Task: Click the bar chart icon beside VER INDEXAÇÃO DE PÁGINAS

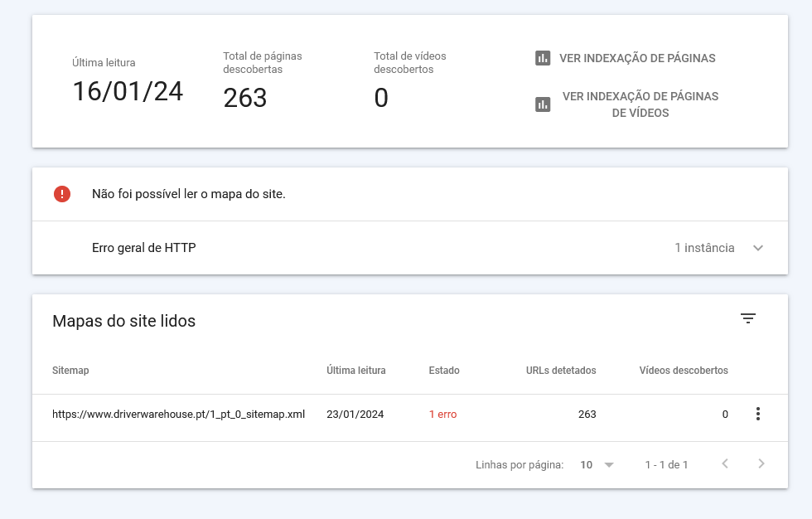Action: (x=542, y=58)
